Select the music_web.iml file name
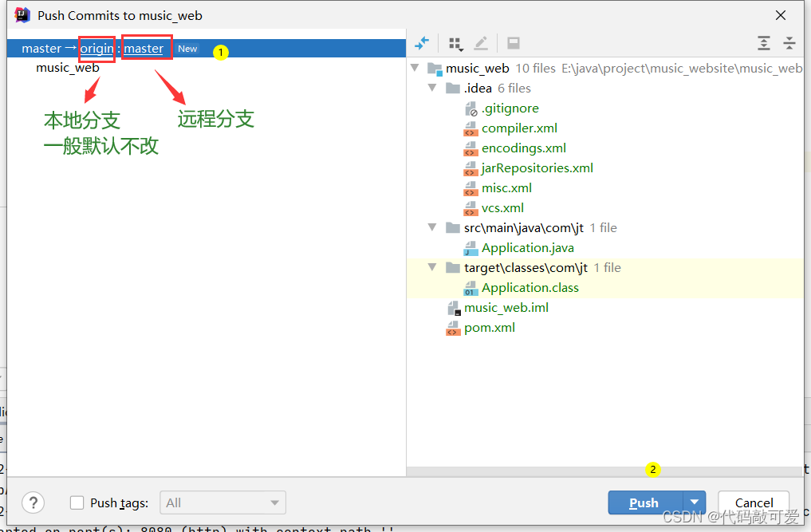This screenshot has height=532, width=811. tap(506, 308)
